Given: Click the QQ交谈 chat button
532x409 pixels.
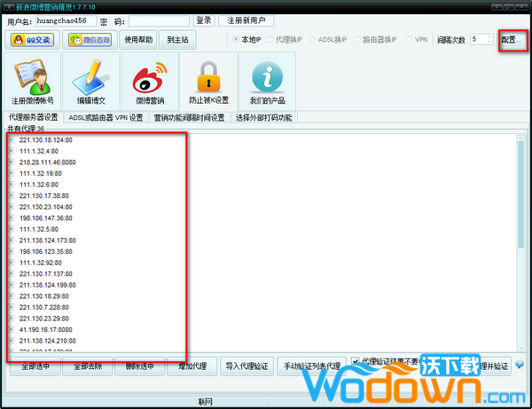Looking at the screenshot, I should 32,39.
